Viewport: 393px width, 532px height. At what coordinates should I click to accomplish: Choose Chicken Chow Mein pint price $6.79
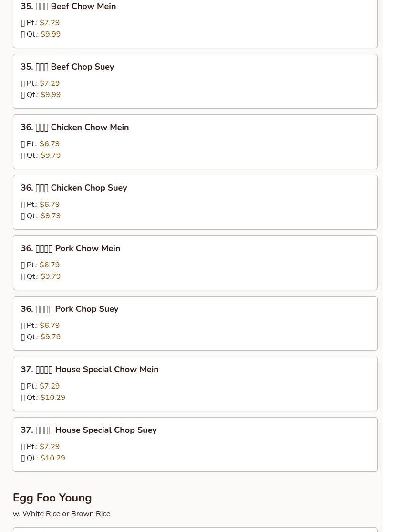point(50,144)
